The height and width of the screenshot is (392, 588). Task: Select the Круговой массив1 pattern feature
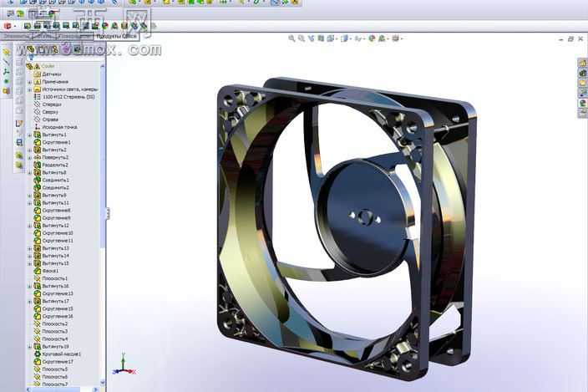(58, 354)
